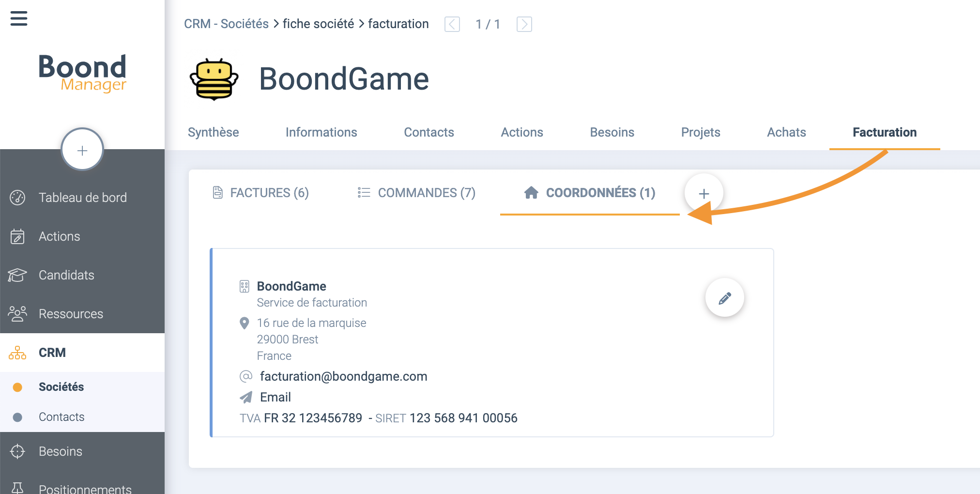980x494 pixels.
Task: Click the Besoins crosshair icon
Action: pos(17,451)
